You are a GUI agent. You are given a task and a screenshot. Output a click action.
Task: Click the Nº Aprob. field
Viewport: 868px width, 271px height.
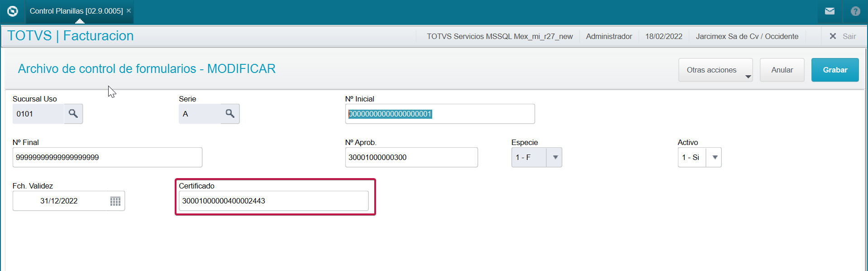coord(411,157)
